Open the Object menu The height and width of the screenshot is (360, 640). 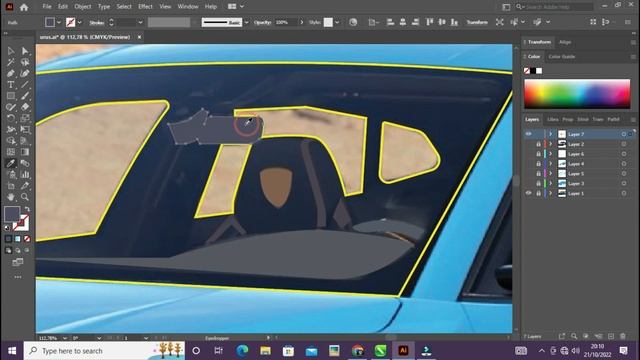pyautogui.click(x=83, y=7)
